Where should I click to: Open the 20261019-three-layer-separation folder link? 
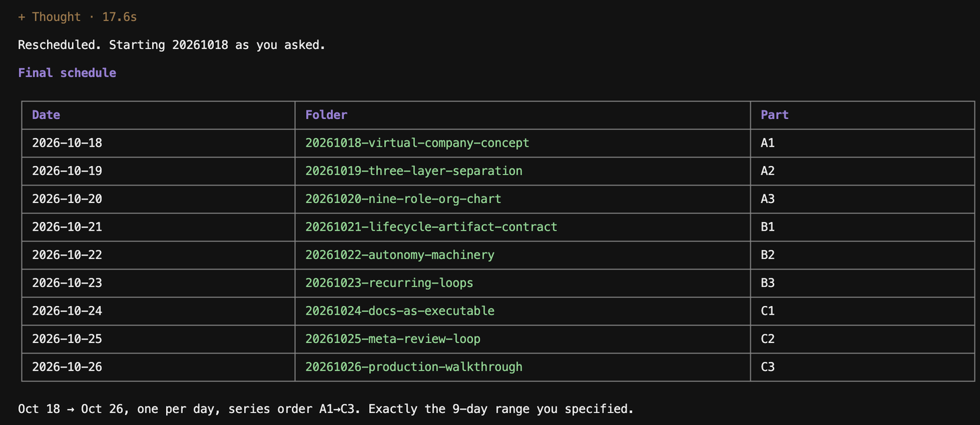[x=414, y=171]
